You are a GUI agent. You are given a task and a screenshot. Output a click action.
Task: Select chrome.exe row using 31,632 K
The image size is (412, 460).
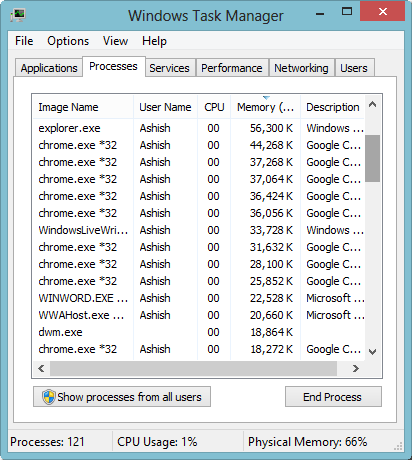click(x=199, y=247)
